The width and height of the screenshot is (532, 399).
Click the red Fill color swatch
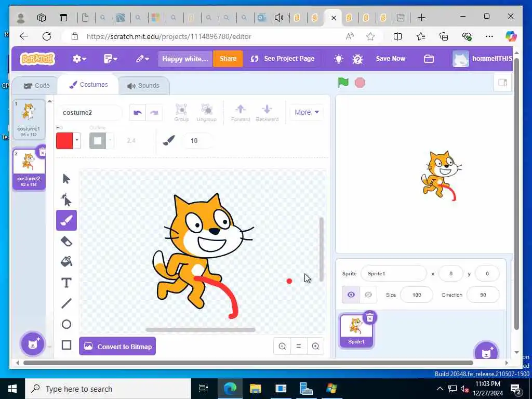pos(64,140)
